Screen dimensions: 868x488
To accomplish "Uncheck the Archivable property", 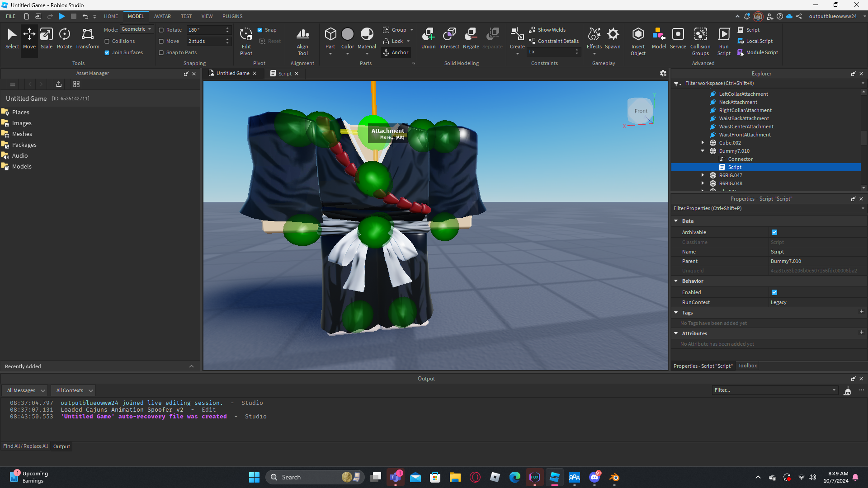I will click(774, 232).
